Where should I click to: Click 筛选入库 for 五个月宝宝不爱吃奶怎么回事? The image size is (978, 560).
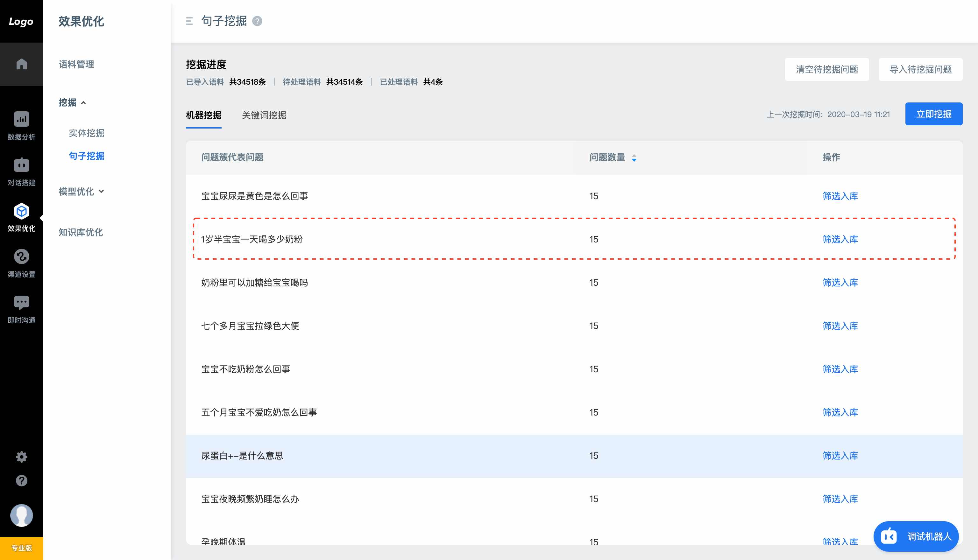[x=840, y=412]
